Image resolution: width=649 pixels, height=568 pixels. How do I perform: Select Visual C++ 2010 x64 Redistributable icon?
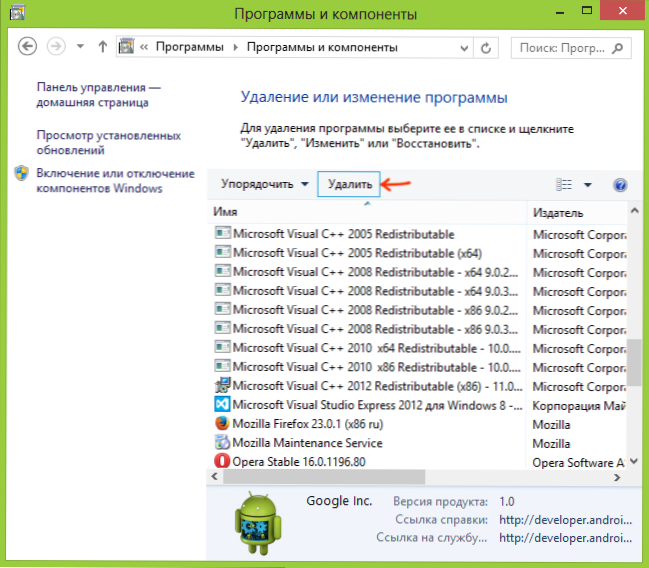pyautogui.click(x=223, y=347)
